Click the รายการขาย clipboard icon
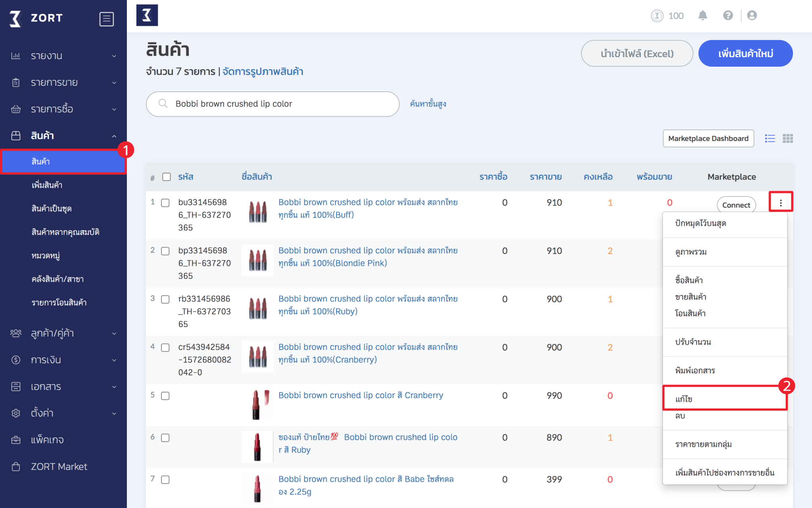 [16, 82]
